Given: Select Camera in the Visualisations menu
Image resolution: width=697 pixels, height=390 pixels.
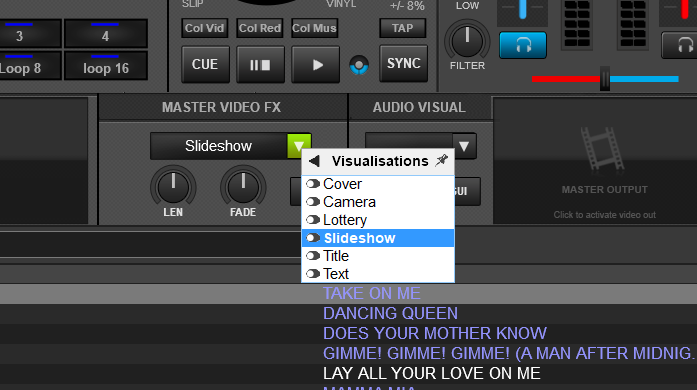Looking at the screenshot, I should click(378, 202).
